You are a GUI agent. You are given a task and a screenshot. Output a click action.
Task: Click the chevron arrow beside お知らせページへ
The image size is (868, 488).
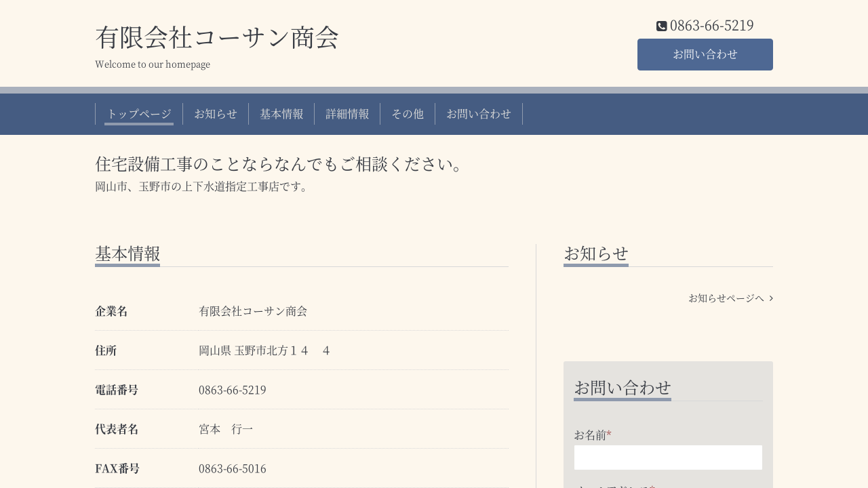click(x=771, y=298)
